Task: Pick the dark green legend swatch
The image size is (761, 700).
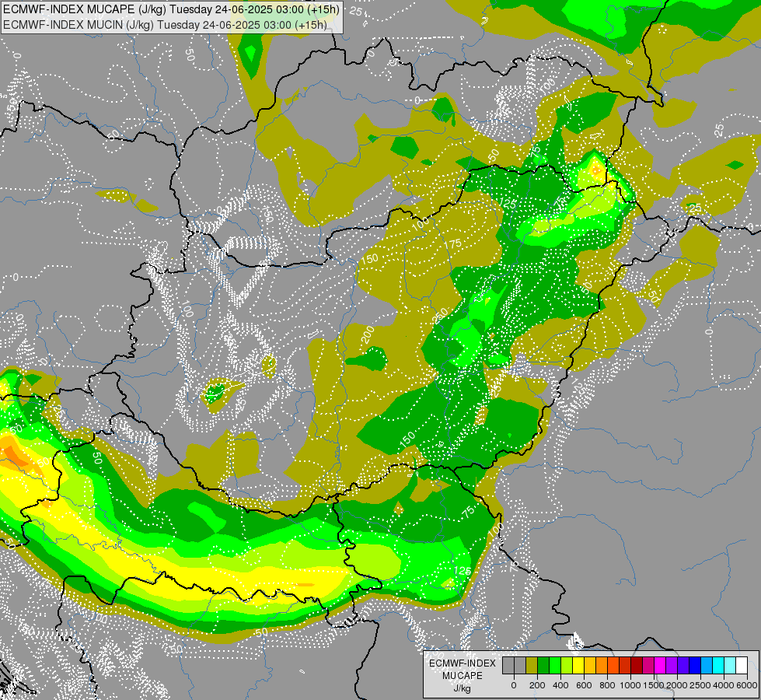Action: 543,665
